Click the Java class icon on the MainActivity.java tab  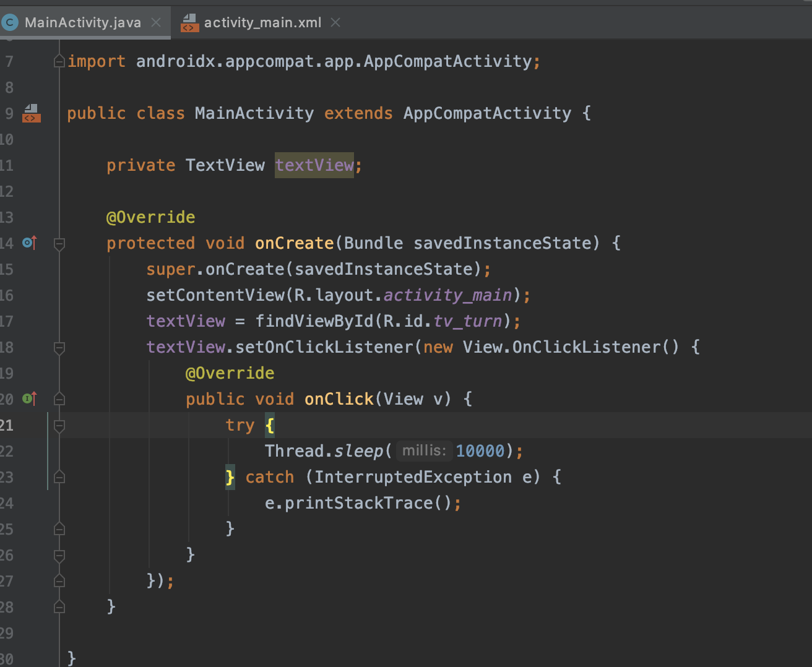(10, 23)
